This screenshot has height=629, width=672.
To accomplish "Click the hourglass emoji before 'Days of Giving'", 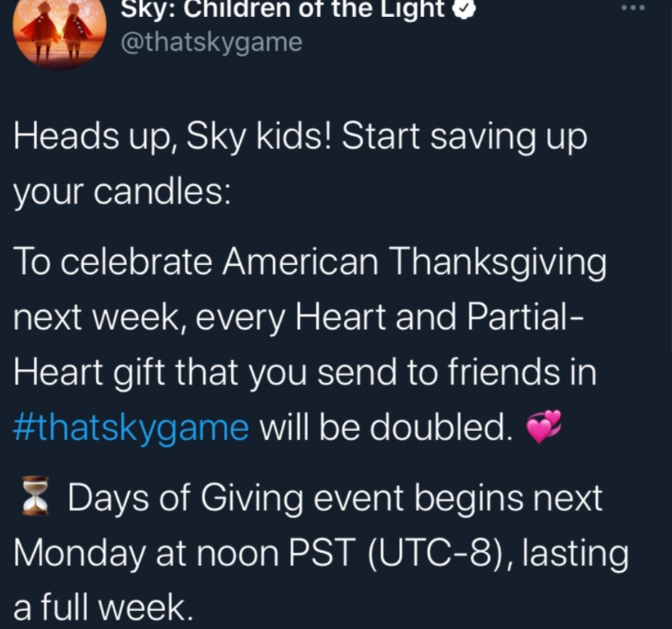I will 35,495.
